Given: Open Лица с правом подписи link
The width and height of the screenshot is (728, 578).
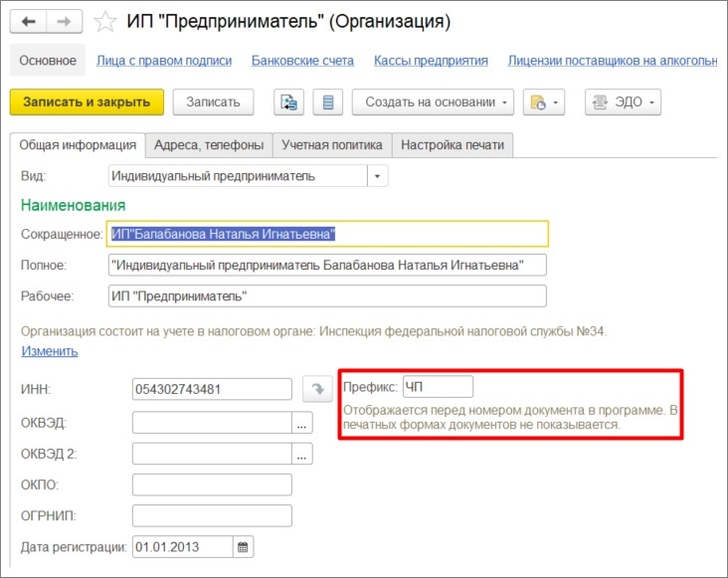Looking at the screenshot, I should pos(164,61).
